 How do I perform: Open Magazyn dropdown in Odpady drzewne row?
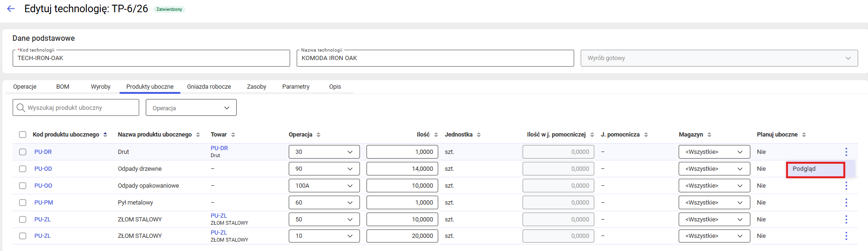coord(714,169)
